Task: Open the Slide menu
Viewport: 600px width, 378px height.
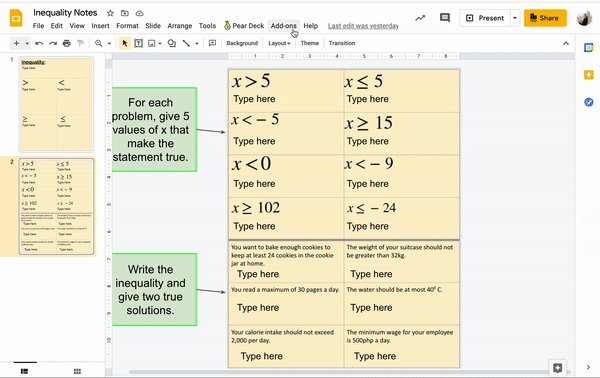Action: coord(153,26)
